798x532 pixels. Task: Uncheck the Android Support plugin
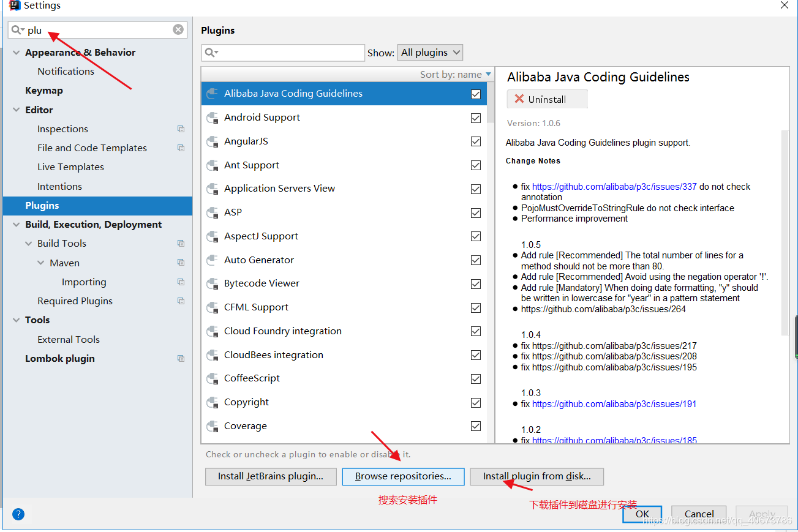[476, 118]
